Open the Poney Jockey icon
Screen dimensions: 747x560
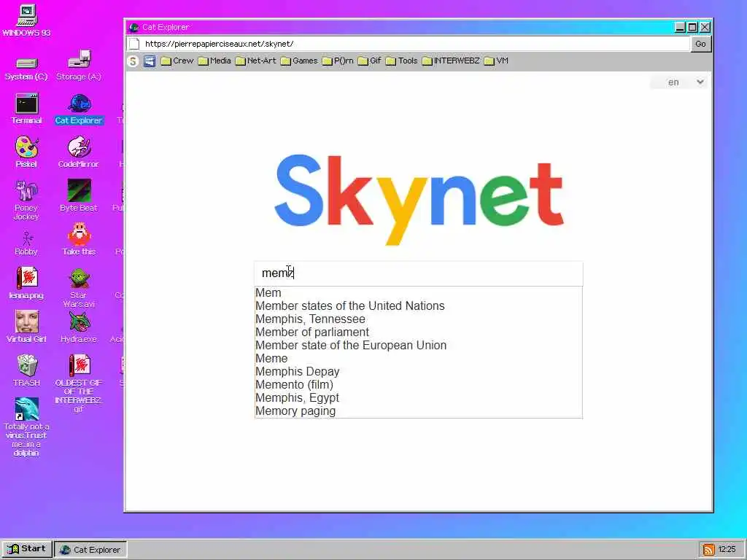(26, 200)
